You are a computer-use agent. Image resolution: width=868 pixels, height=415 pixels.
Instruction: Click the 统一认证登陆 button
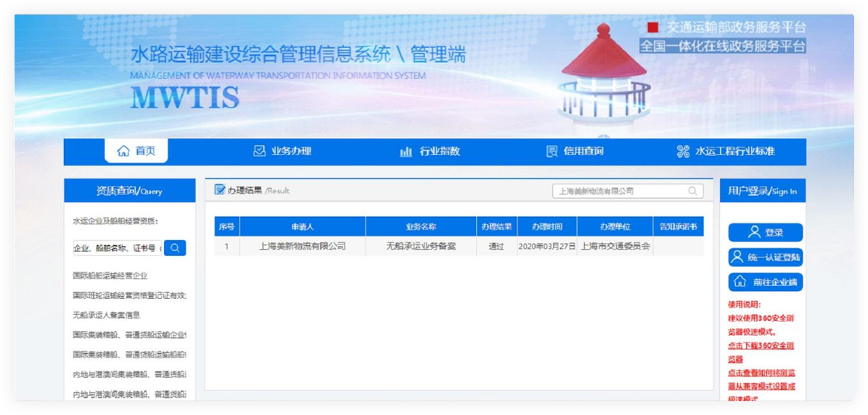[x=766, y=257]
